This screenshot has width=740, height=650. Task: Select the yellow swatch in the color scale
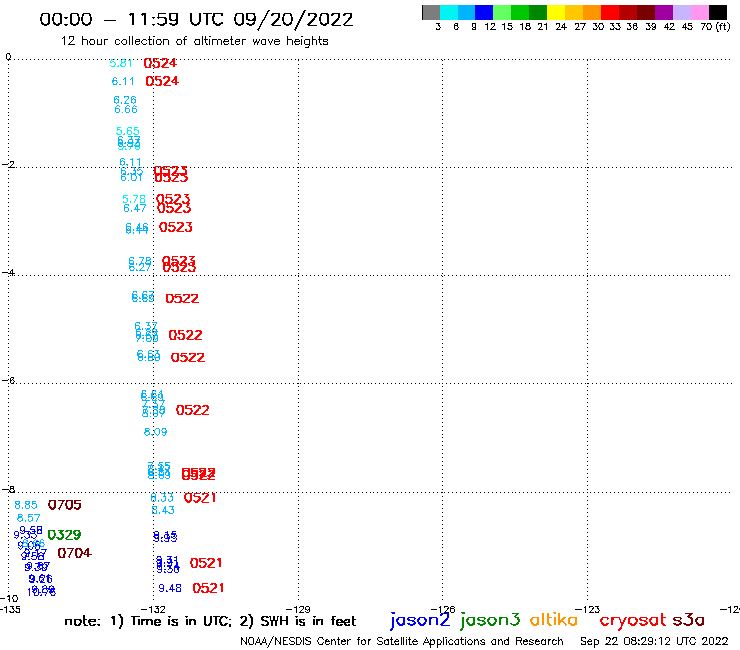(x=556, y=12)
